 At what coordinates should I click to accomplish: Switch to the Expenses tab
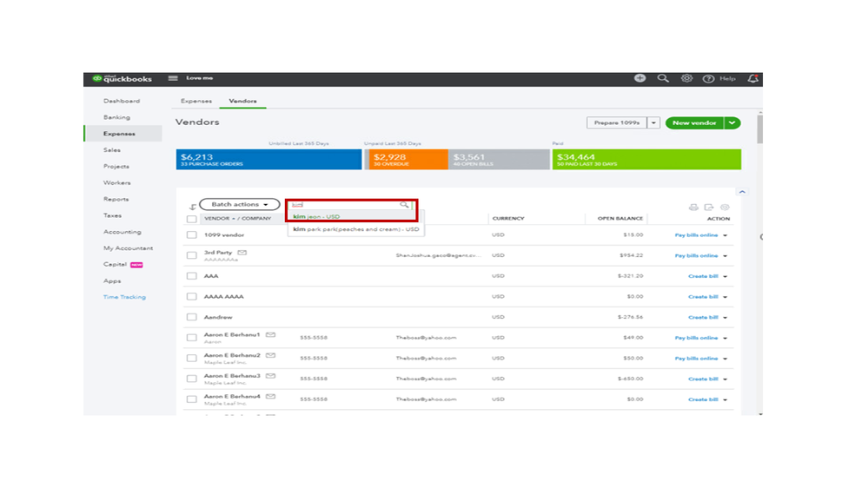pyautogui.click(x=196, y=102)
